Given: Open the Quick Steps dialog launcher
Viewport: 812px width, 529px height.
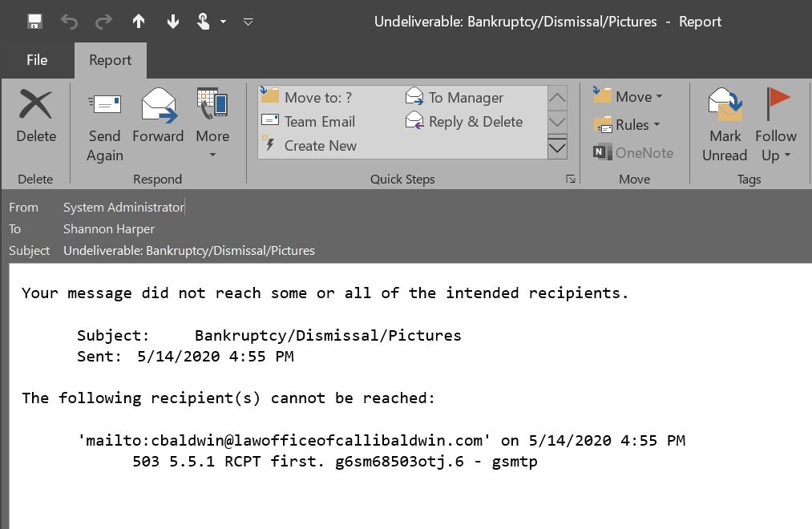Looking at the screenshot, I should point(571,179).
